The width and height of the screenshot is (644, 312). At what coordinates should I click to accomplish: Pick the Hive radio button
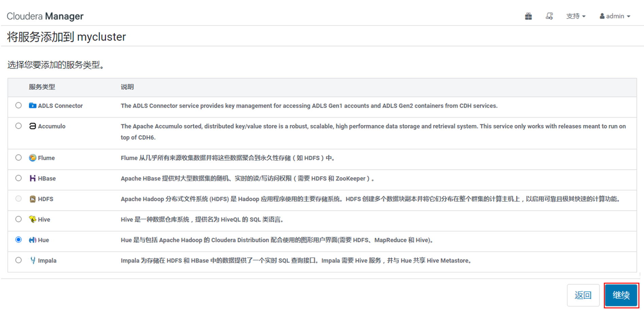pyautogui.click(x=18, y=219)
